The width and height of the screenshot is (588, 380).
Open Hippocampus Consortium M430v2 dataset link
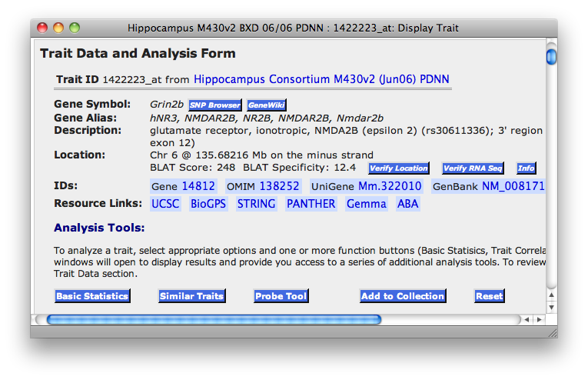tap(321, 79)
